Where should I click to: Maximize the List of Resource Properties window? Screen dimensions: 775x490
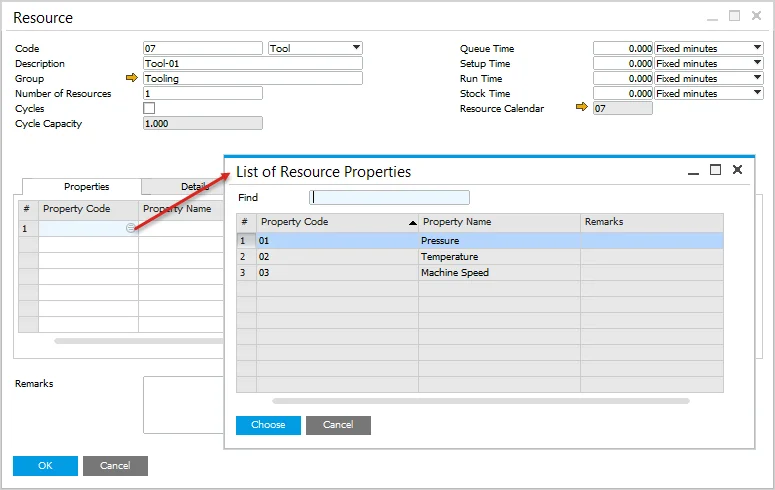[715, 170]
